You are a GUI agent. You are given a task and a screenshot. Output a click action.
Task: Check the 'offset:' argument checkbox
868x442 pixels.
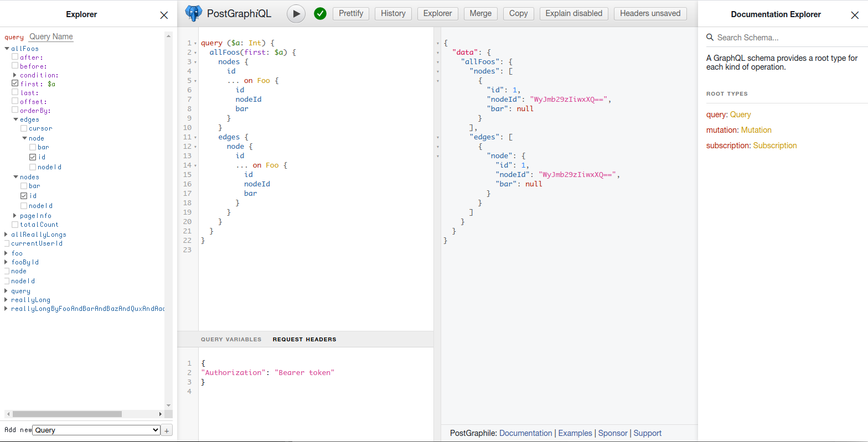click(x=15, y=101)
